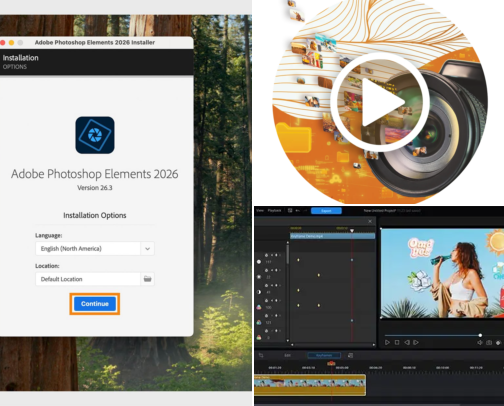Click the reset icon above value 117
The width and height of the screenshot is (504, 406).
pyautogui.click(x=266, y=255)
